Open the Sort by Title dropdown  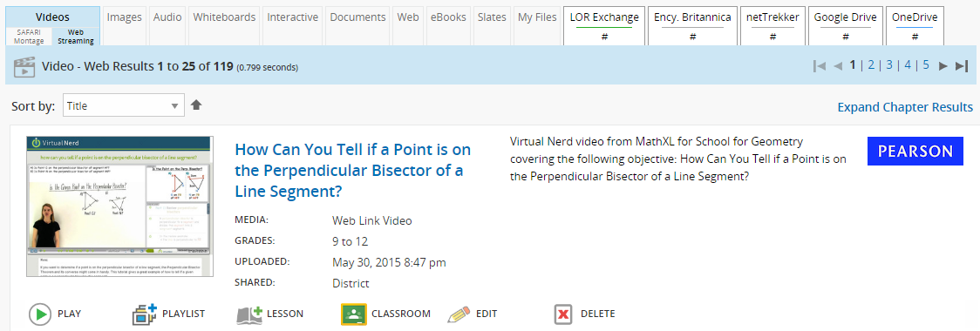[124, 105]
